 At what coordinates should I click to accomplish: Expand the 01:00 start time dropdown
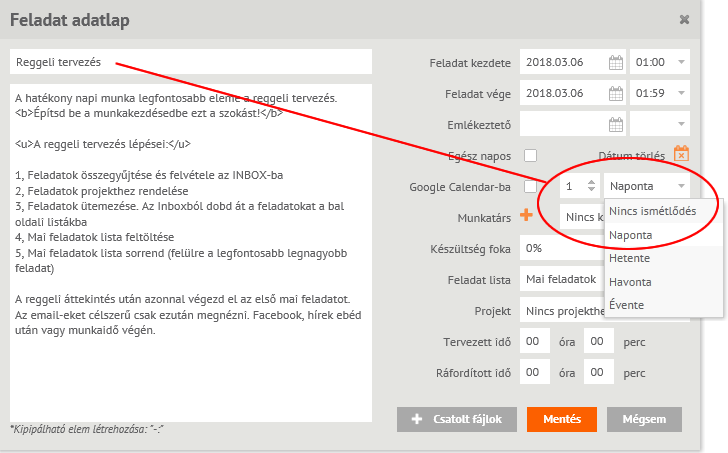(681, 62)
